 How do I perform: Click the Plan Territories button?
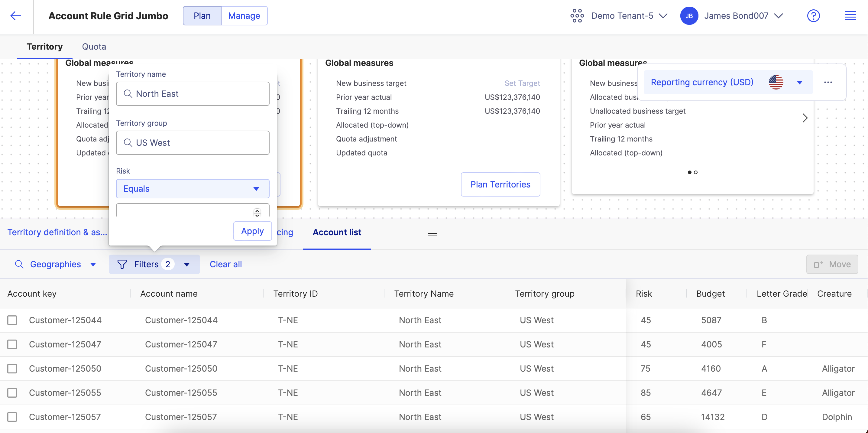500,184
